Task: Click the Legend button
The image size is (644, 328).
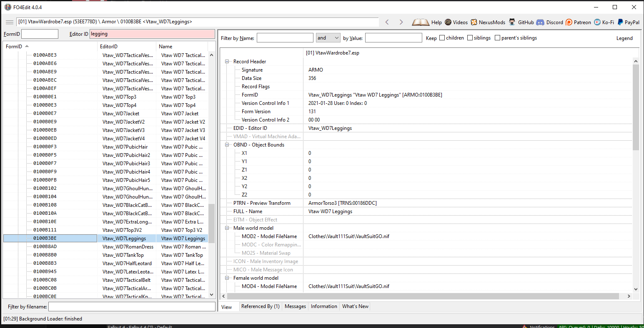Action: tap(624, 38)
